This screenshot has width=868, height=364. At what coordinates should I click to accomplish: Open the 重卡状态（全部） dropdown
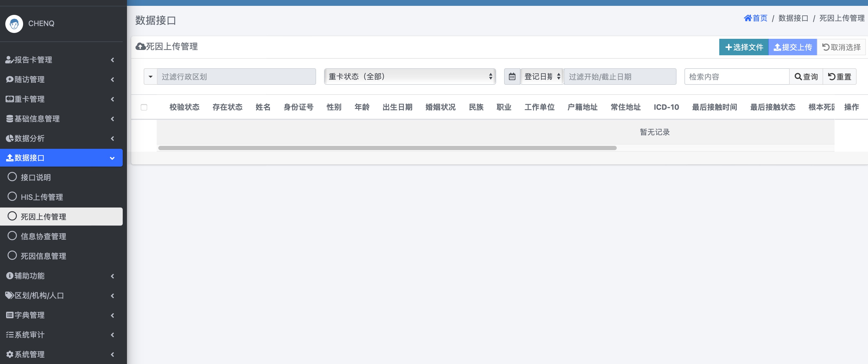(x=409, y=77)
